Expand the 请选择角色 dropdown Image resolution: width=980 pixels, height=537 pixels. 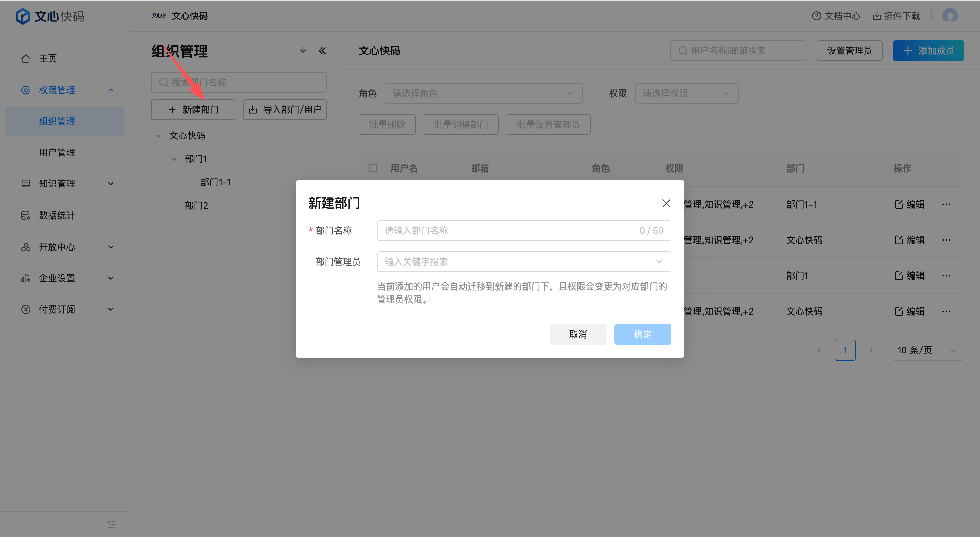point(483,94)
